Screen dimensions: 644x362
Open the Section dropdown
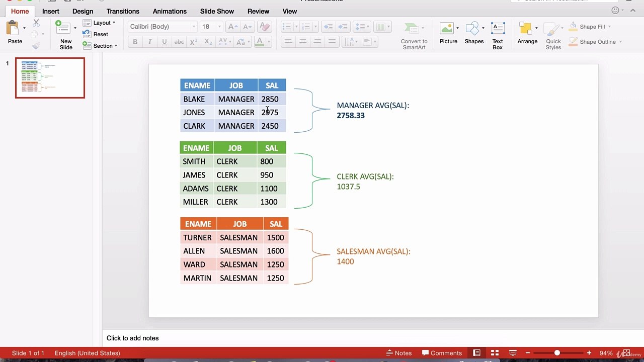(x=100, y=46)
